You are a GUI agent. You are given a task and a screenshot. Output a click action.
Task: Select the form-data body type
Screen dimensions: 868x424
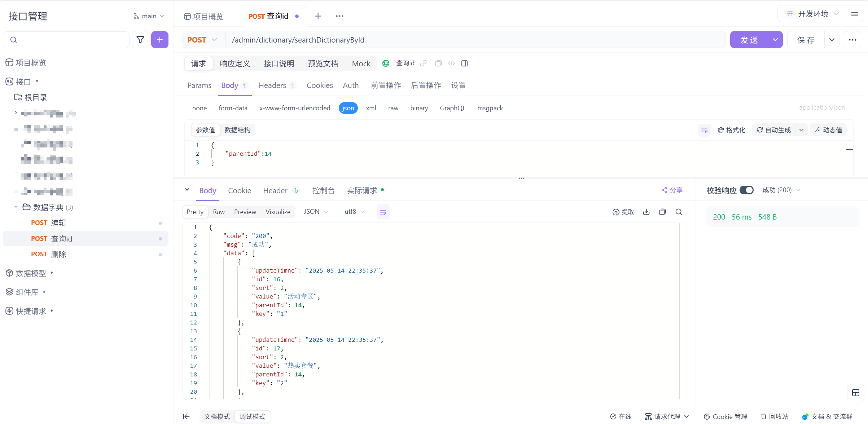[233, 108]
